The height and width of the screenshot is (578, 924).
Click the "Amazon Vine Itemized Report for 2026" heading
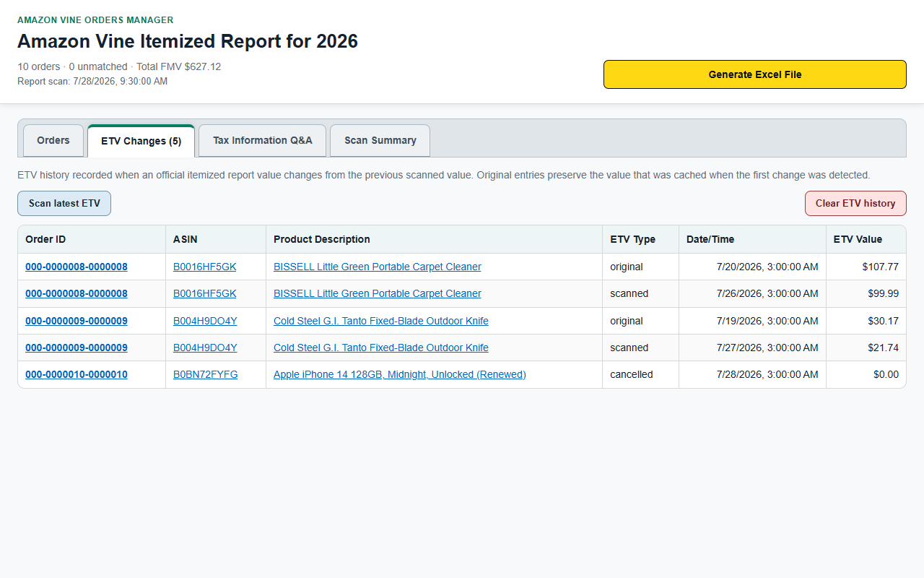[188, 41]
